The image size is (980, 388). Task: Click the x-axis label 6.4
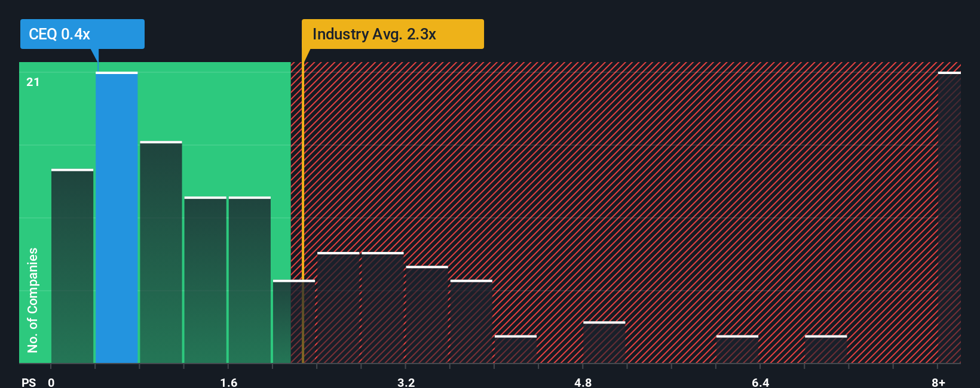click(x=761, y=382)
